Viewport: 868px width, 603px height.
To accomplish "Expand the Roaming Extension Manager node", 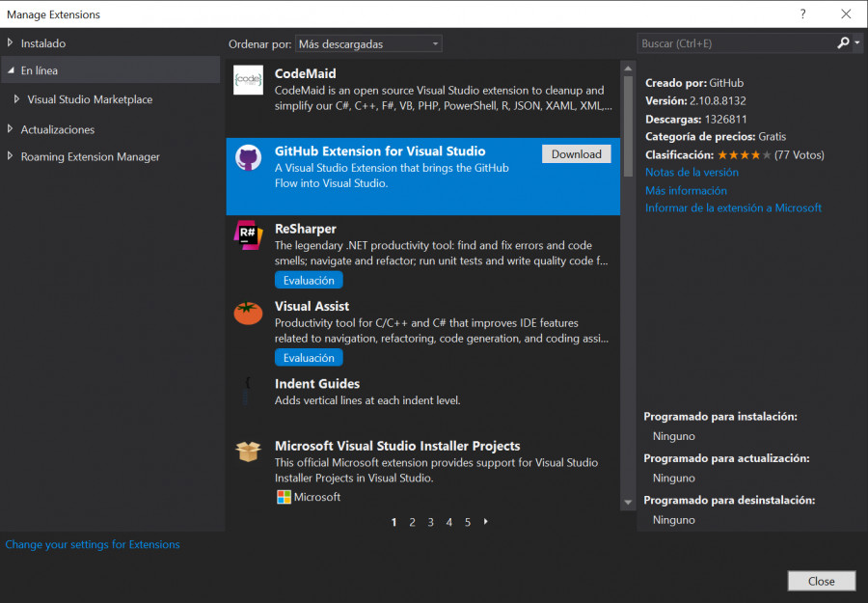I will [10, 156].
